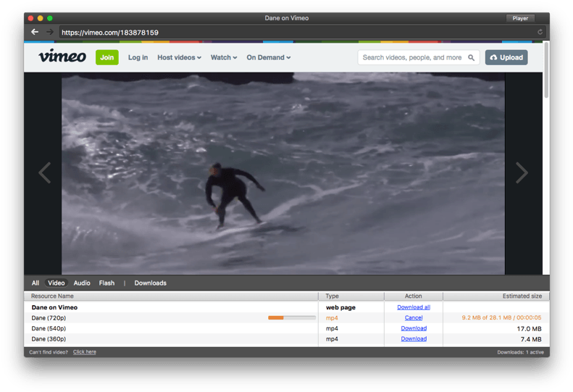Go forward with the browser forward arrow
Screen dimensions: 573x392
[50, 32]
